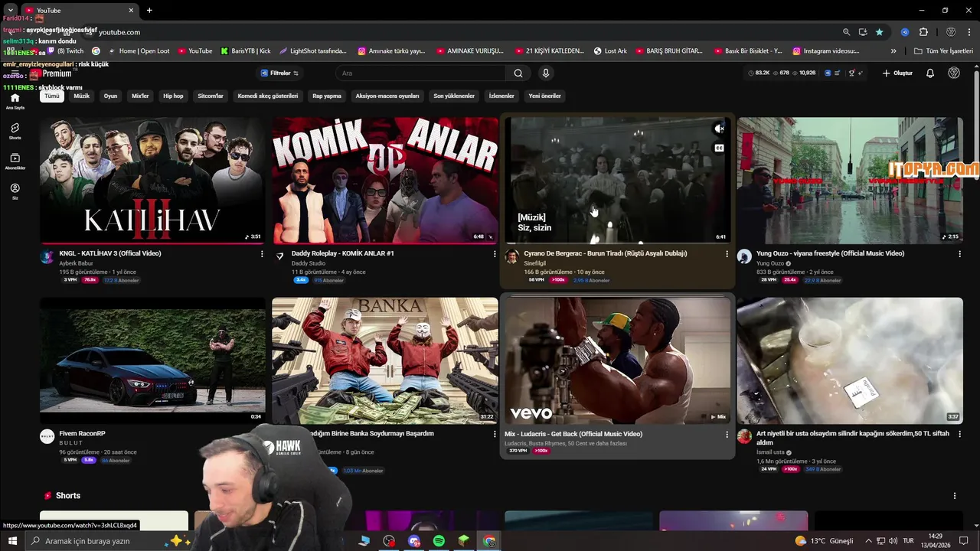The width and height of the screenshot is (980, 551).
Task: Open the YouTube account avatar menu
Action: point(954,73)
